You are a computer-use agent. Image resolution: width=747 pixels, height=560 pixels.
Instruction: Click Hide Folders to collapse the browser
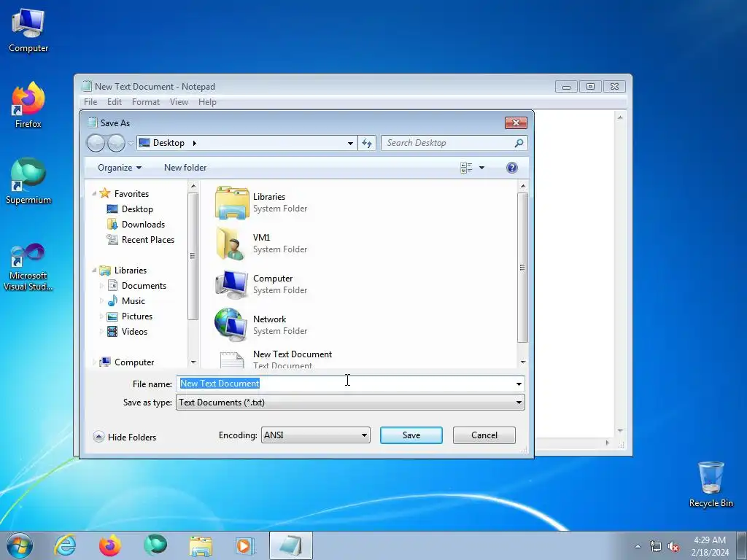[x=125, y=437]
